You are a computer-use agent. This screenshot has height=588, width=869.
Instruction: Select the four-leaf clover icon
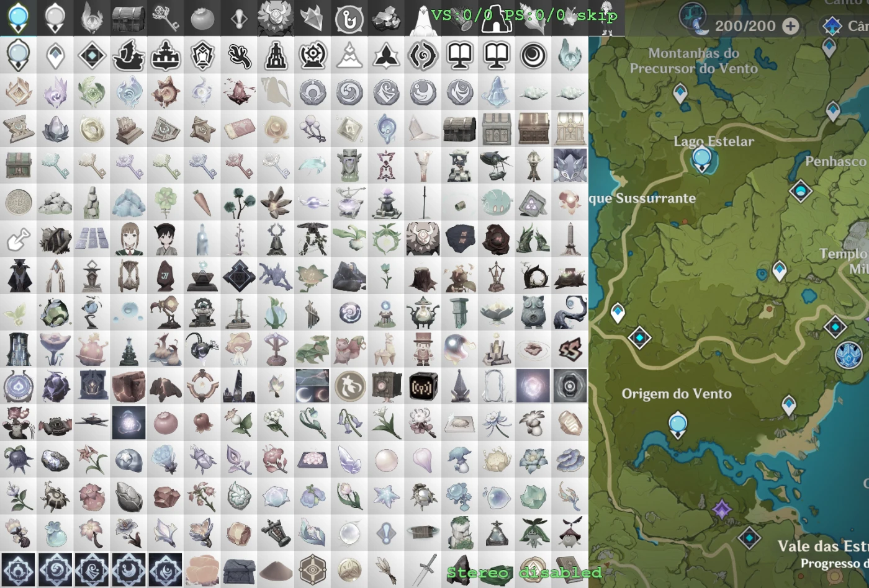pos(166,202)
